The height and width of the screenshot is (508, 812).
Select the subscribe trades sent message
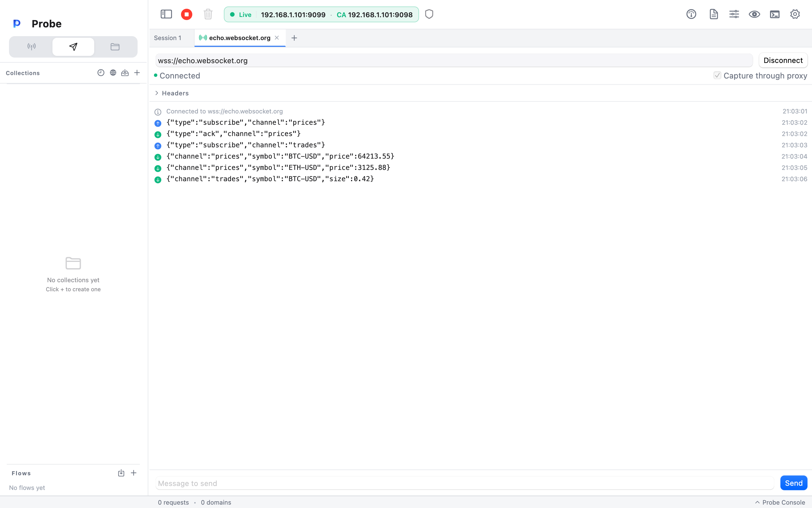480,145
